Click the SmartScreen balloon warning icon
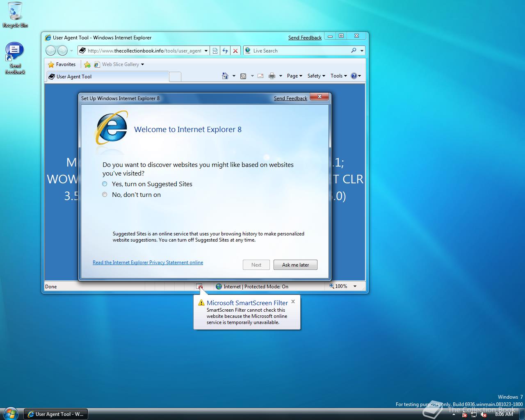The image size is (525, 420). (201, 303)
